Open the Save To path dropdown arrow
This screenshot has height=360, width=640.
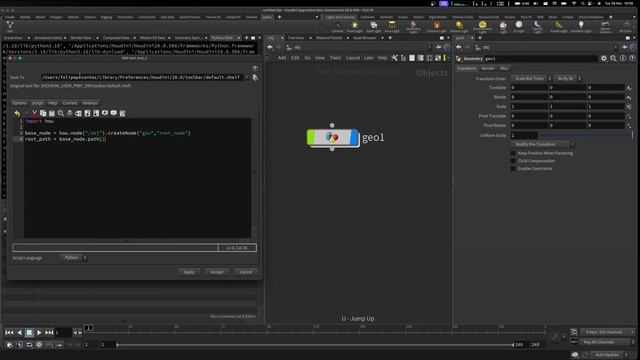click(247, 77)
